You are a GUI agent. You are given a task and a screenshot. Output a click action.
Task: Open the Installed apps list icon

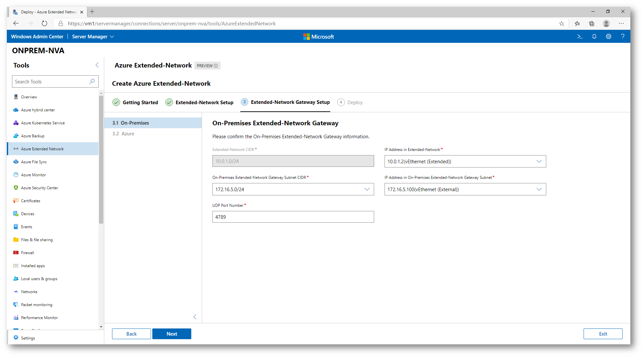point(16,265)
